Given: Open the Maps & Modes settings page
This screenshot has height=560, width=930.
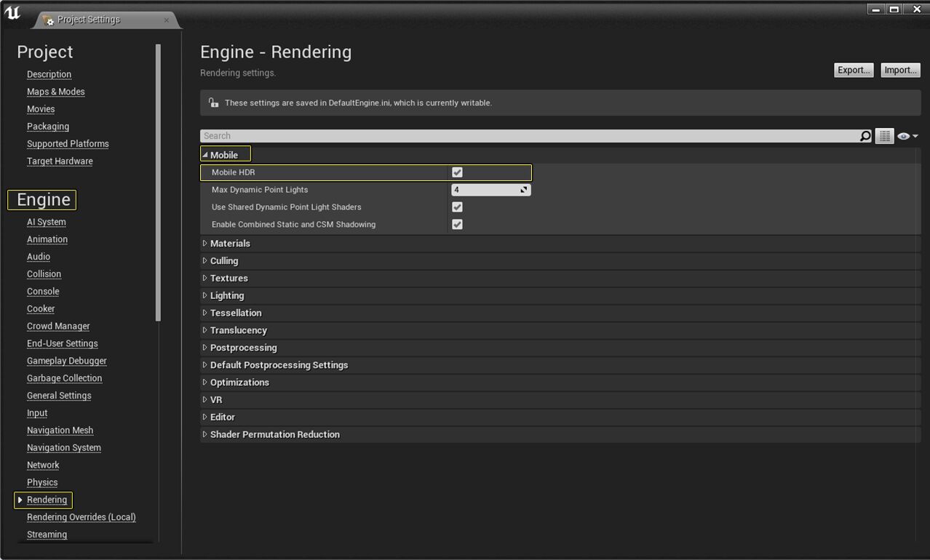Looking at the screenshot, I should pyautogui.click(x=55, y=91).
